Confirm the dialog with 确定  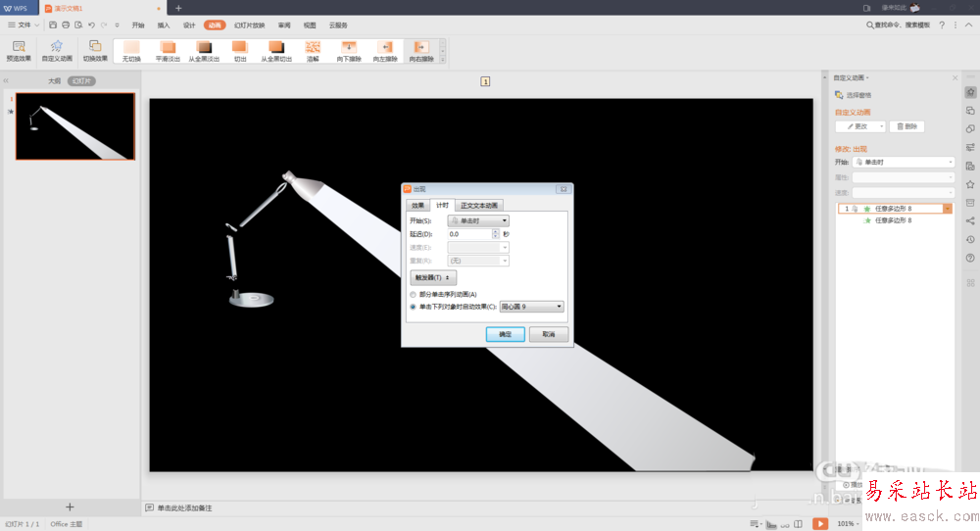tap(506, 334)
